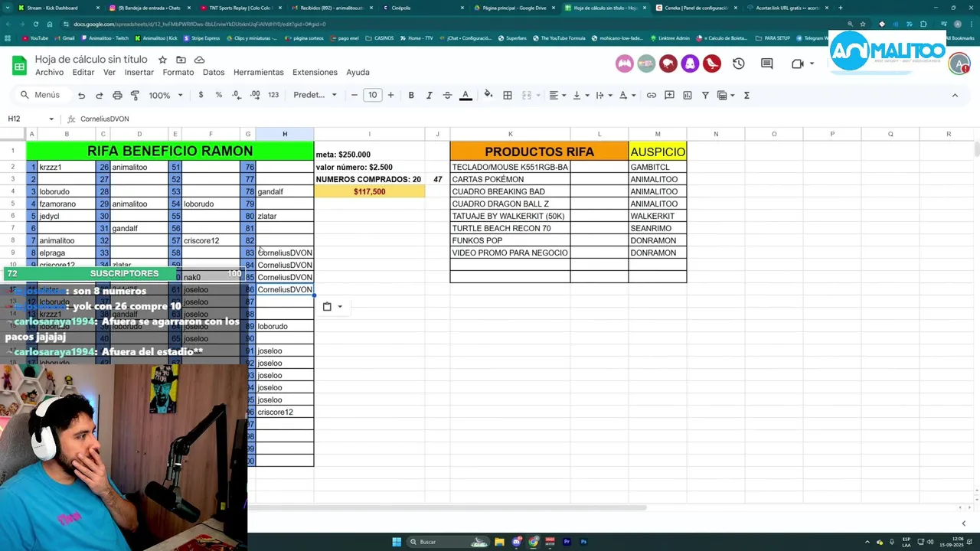This screenshot has width=980, height=551.
Task: Toggle italic formatting
Action: point(429,95)
